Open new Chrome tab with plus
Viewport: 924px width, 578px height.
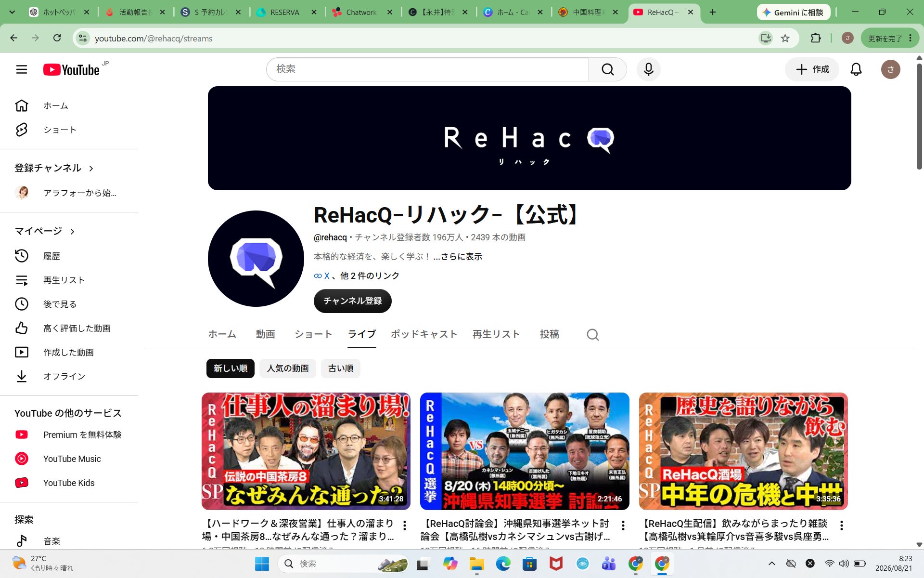click(713, 12)
